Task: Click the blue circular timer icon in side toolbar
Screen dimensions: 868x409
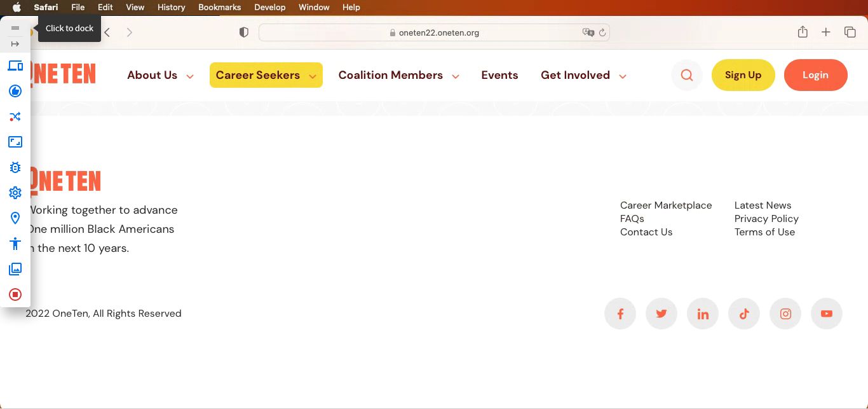Action: pyautogui.click(x=15, y=91)
